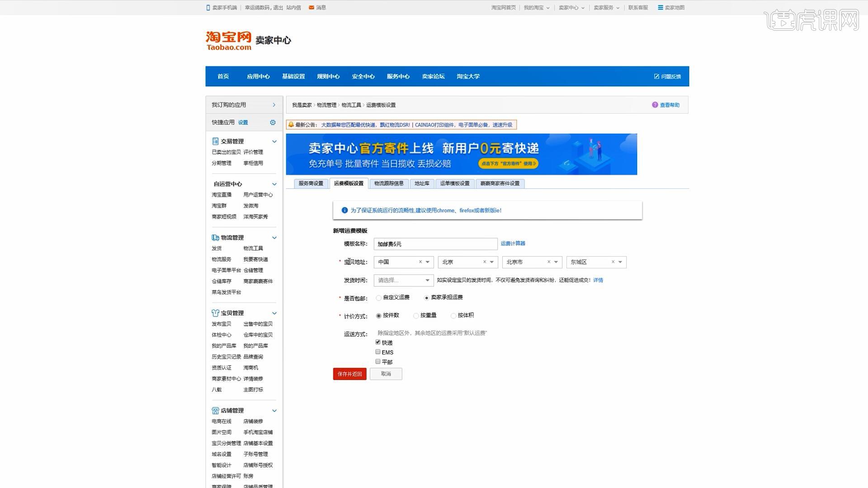
Task: Click the 店铺管理 shop icon
Action: (x=215, y=411)
